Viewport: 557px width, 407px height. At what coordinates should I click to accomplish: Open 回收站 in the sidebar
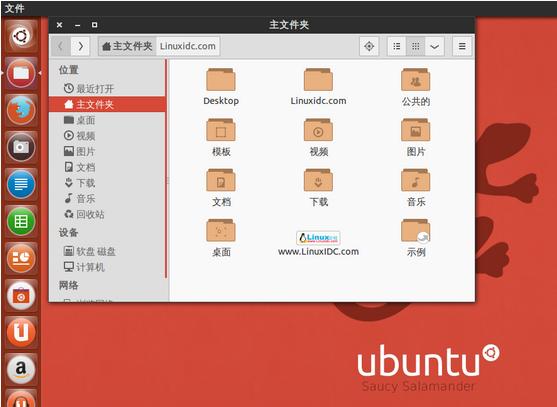point(107,214)
